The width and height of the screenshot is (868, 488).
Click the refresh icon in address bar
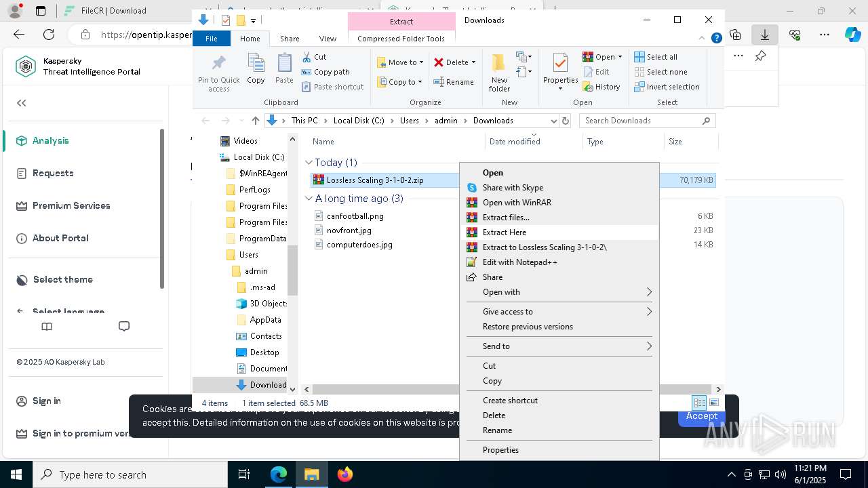(x=565, y=121)
